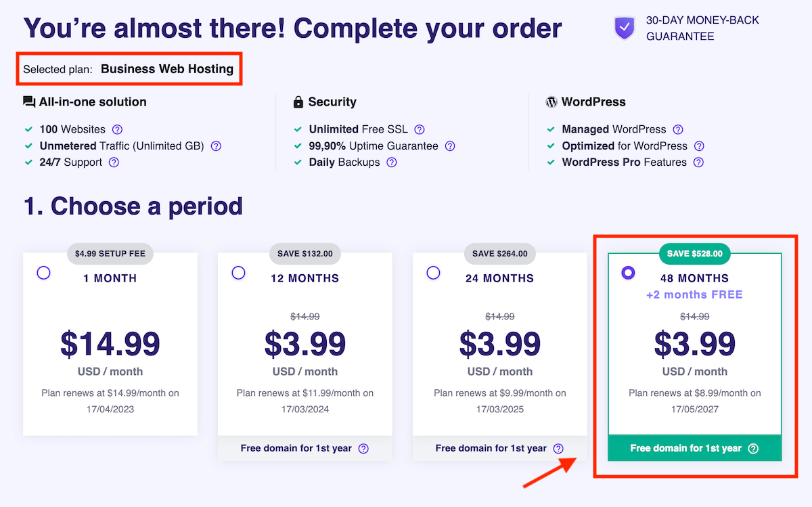
Task: Select the 1 month period radio button
Action: click(x=44, y=273)
